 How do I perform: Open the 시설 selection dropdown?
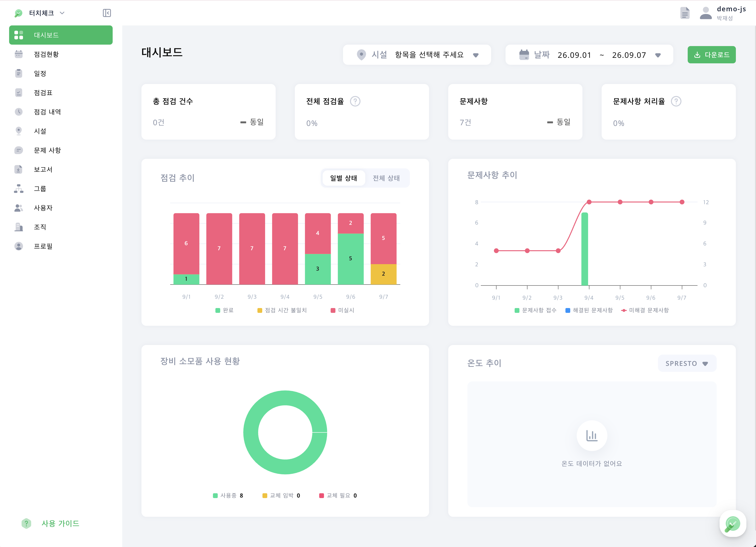[417, 55]
